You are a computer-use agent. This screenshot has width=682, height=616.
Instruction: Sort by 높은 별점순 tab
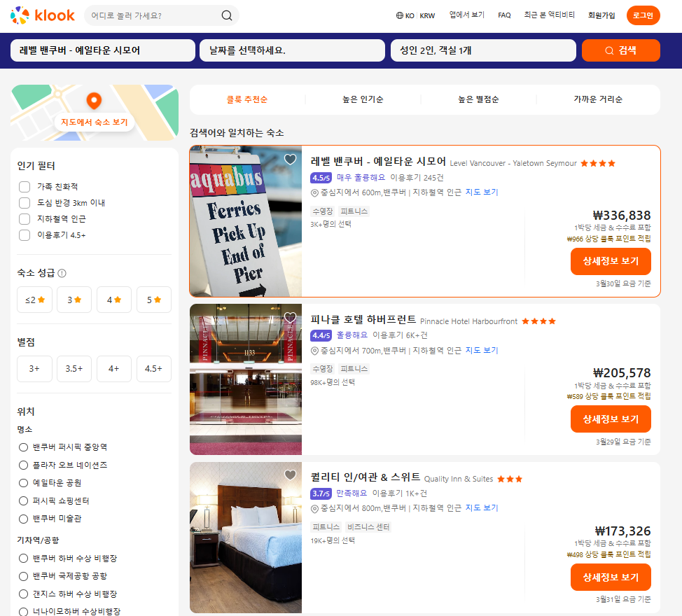point(478,99)
